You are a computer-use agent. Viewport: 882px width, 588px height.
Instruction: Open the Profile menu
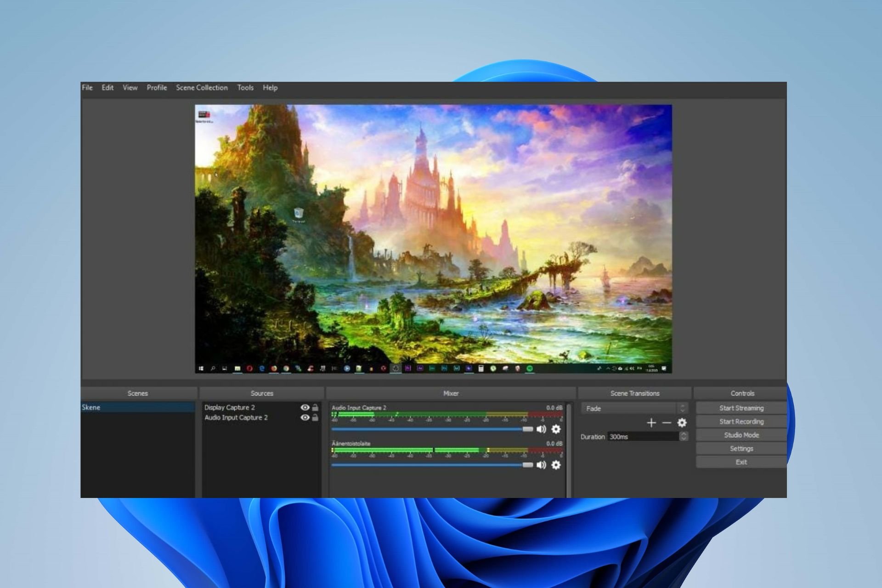coord(157,88)
